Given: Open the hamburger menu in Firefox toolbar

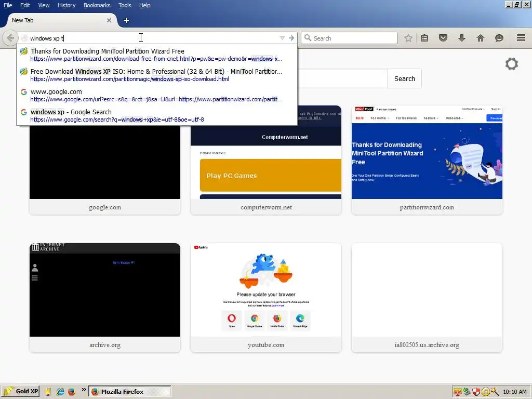Looking at the screenshot, I should (521, 37).
